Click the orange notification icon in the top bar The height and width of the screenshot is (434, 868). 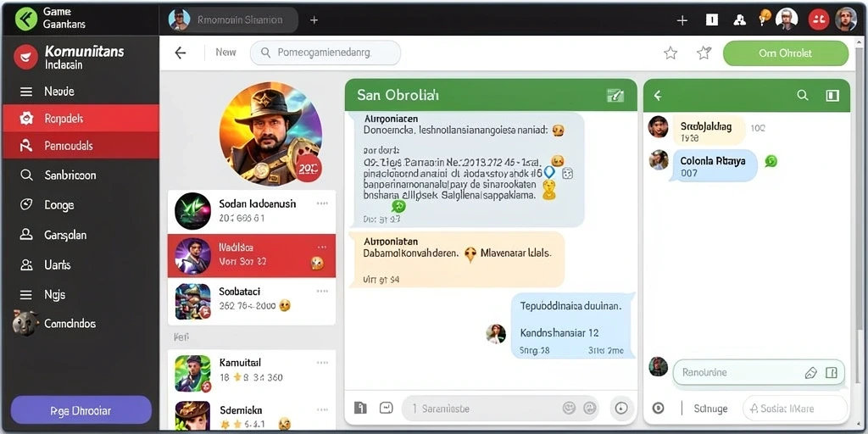[765, 17]
